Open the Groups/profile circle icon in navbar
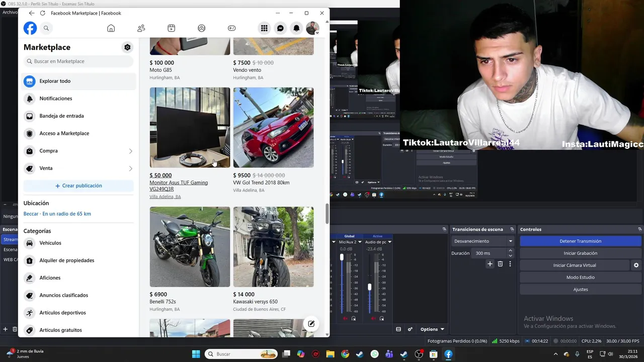The height and width of the screenshot is (362, 644). click(202, 28)
